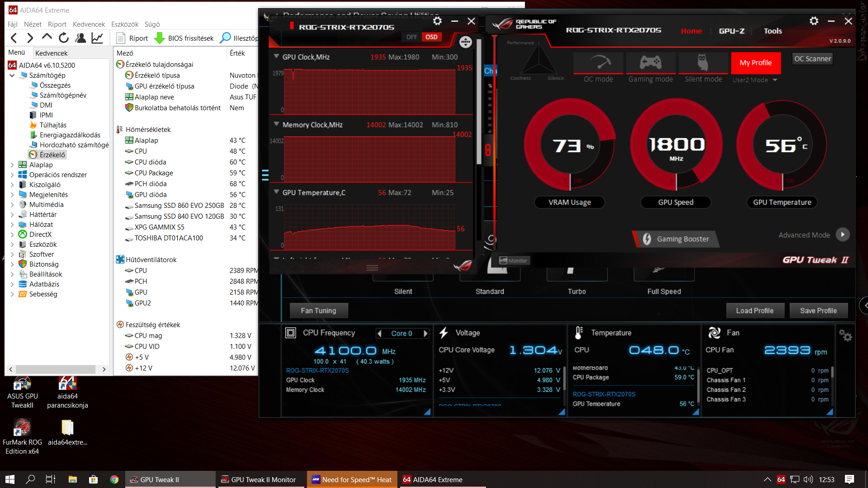Open Eszközök menu in AIDA64
The image size is (868, 488).
[125, 24]
